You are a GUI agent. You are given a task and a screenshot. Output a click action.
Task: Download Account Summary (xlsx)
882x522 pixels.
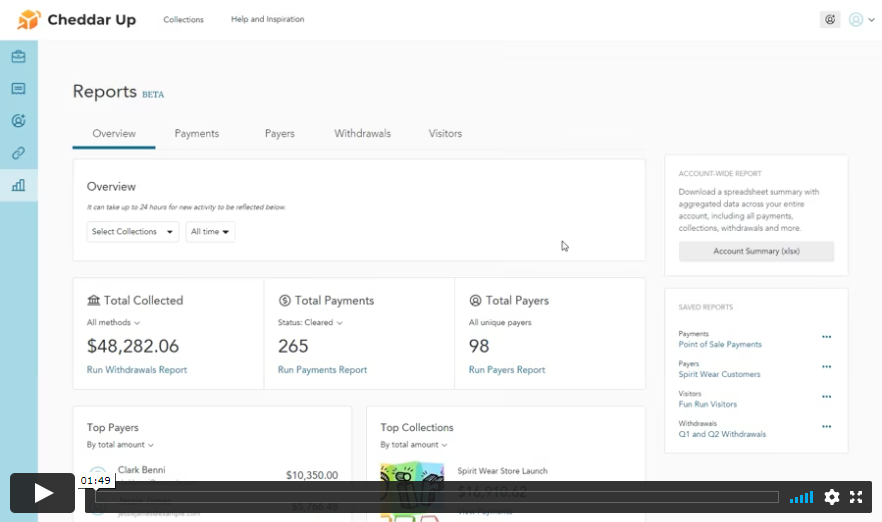(x=756, y=252)
